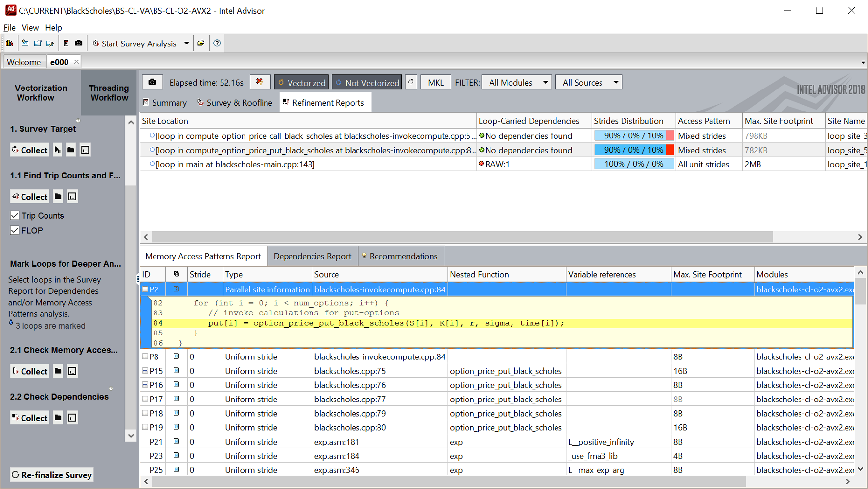868x489 pixels.
Task: Uncheck the Trip Counts checkbox
Action: 15,215
